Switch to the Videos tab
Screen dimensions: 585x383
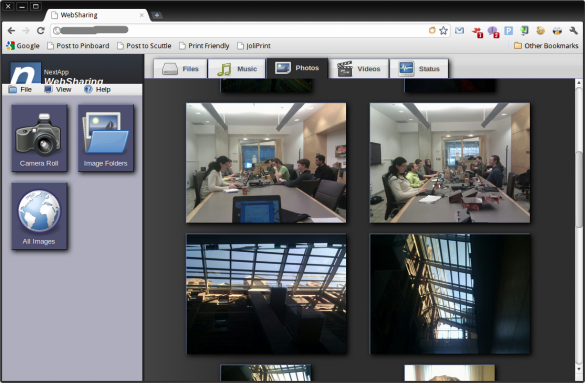[x=359, y=69]
